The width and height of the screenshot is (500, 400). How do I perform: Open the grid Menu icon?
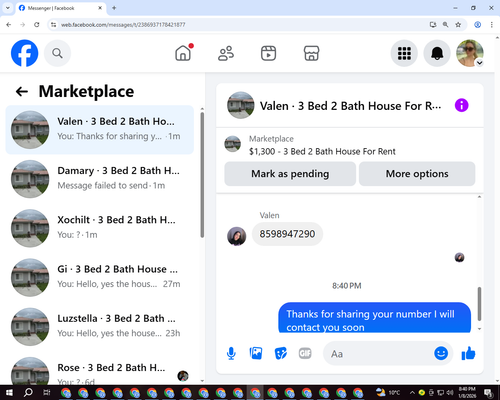tap(404, 53)
